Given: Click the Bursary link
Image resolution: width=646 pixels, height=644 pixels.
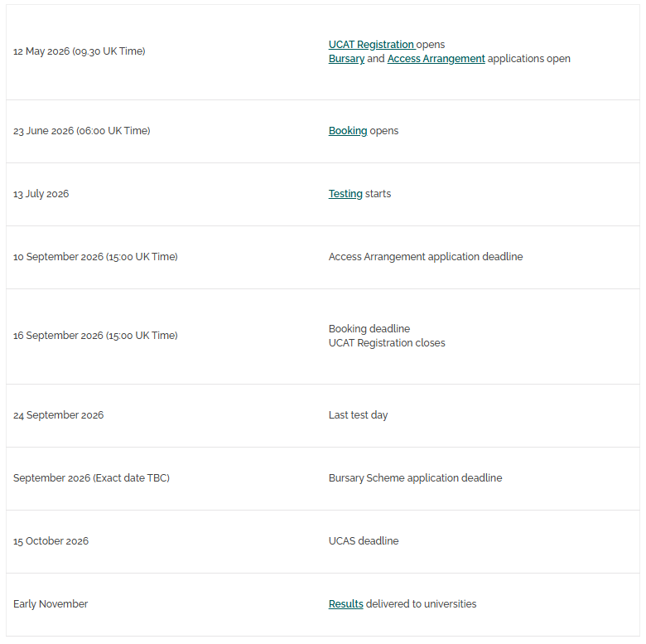Looking at the screenshot, I should [346, 59].
